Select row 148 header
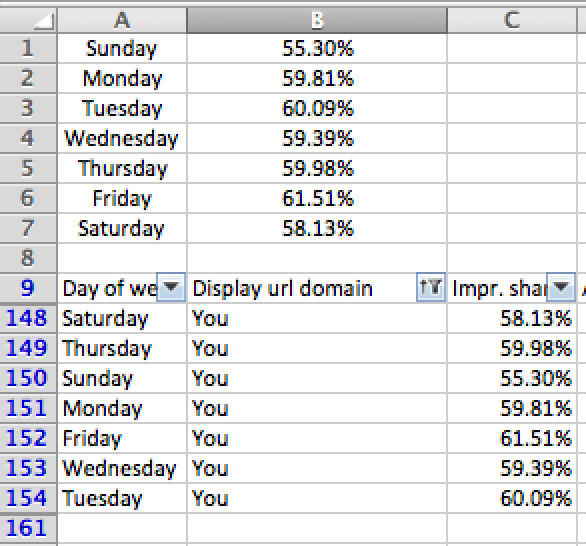Viewport: 586px width, 546px height. coord(28,318)
